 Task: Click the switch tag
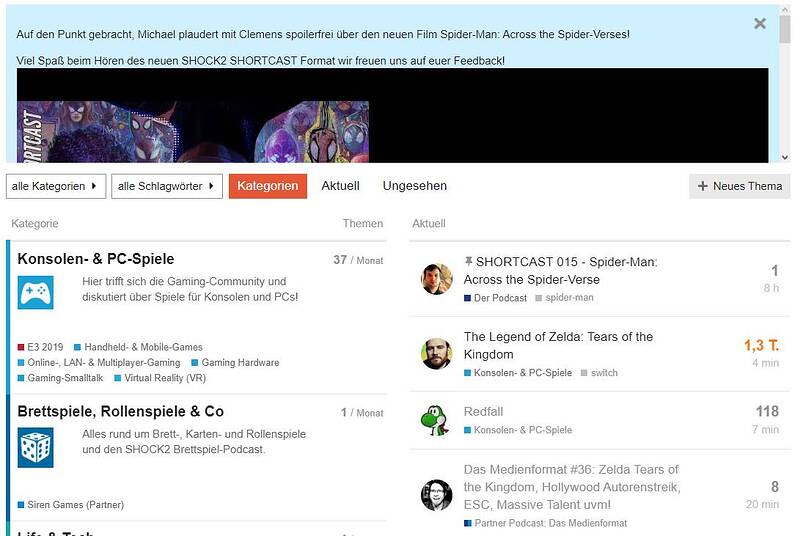point(599,373)
